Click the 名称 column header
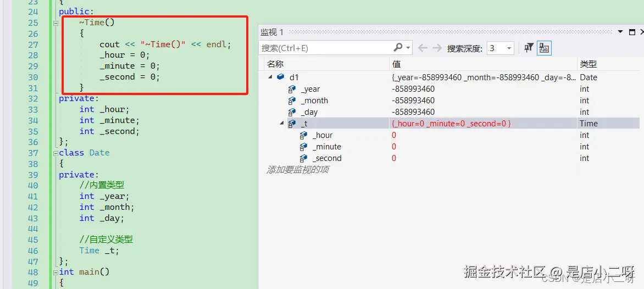The width and height of the screenshot is (644, 289). click(275, 64)
